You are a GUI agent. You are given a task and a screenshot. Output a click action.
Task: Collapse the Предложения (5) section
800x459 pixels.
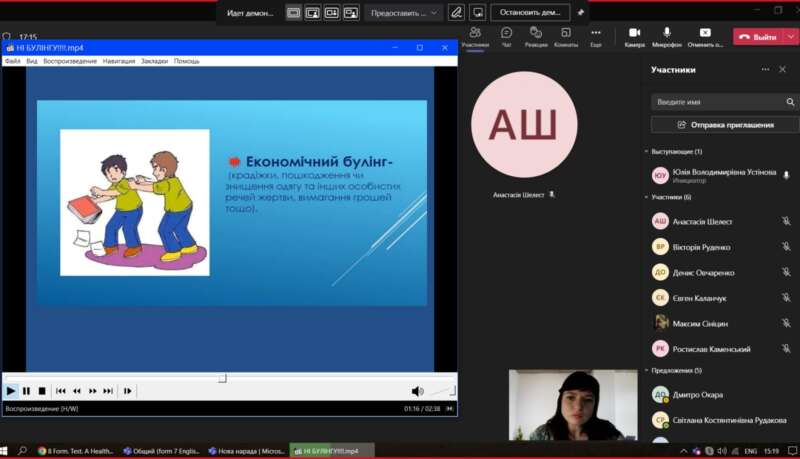coord(646,370)
